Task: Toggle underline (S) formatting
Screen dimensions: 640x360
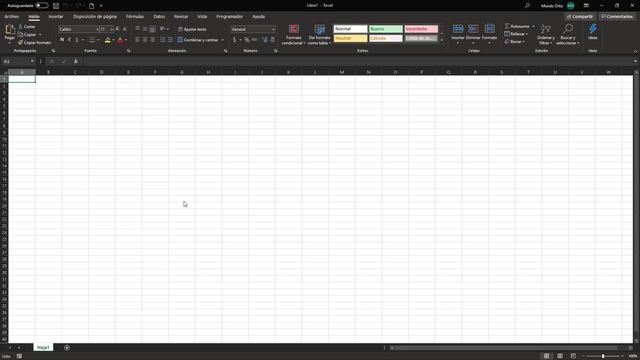Action: point(76,40)
